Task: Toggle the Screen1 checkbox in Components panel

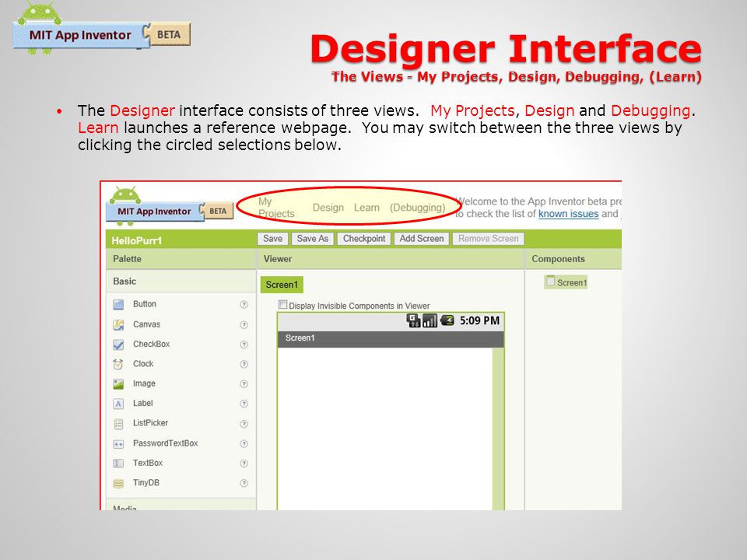Action: coord(551,281)
